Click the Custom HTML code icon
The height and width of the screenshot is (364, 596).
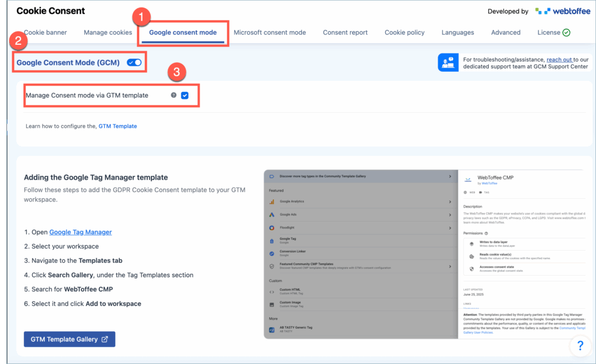pos(272,292)
